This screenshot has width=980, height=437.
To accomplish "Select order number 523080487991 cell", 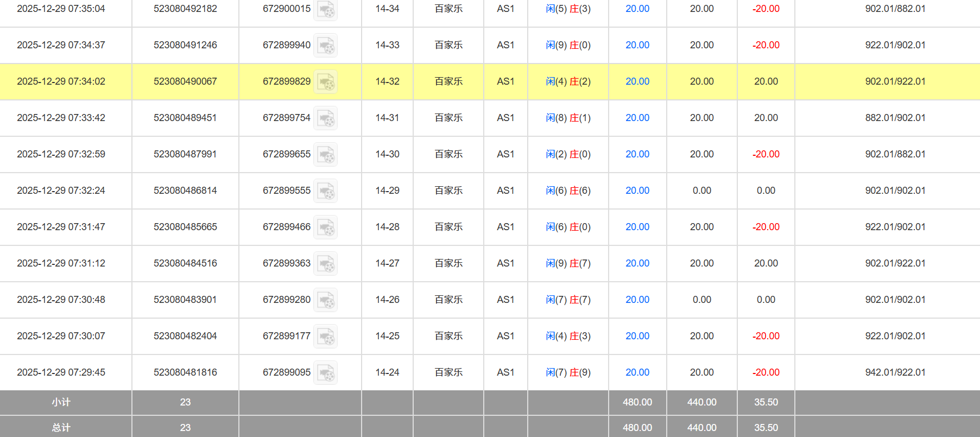I will (185, 154).
